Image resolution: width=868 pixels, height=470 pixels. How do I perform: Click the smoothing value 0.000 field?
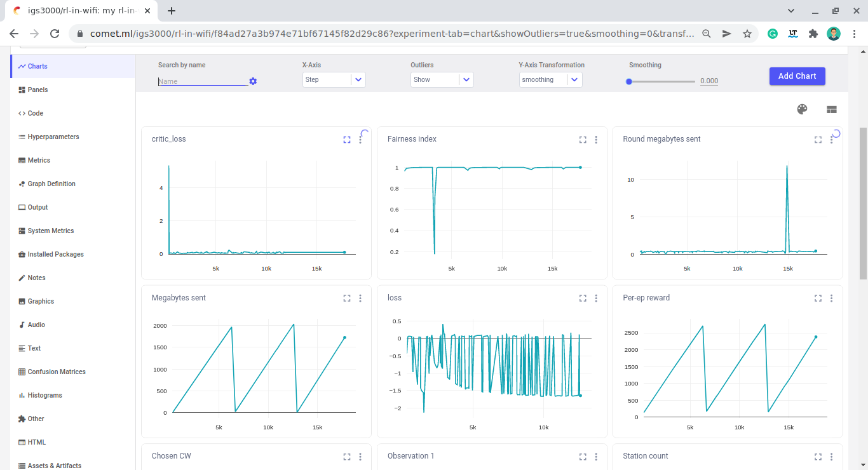(709, 81)
